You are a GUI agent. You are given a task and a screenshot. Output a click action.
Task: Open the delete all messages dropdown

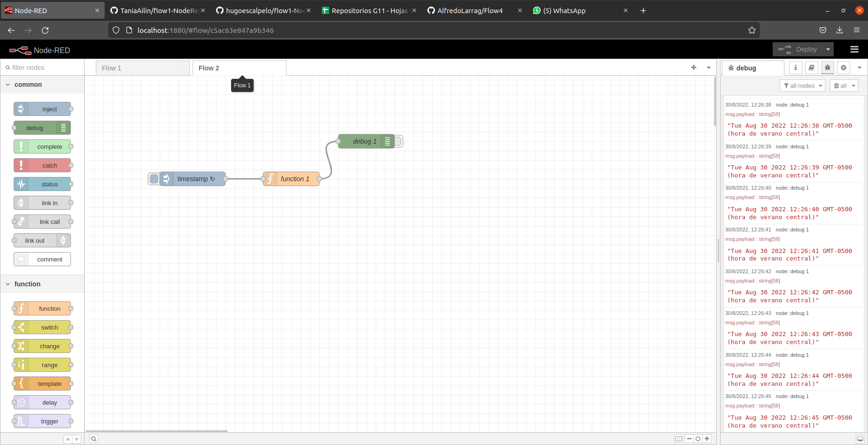pos(844,85)
